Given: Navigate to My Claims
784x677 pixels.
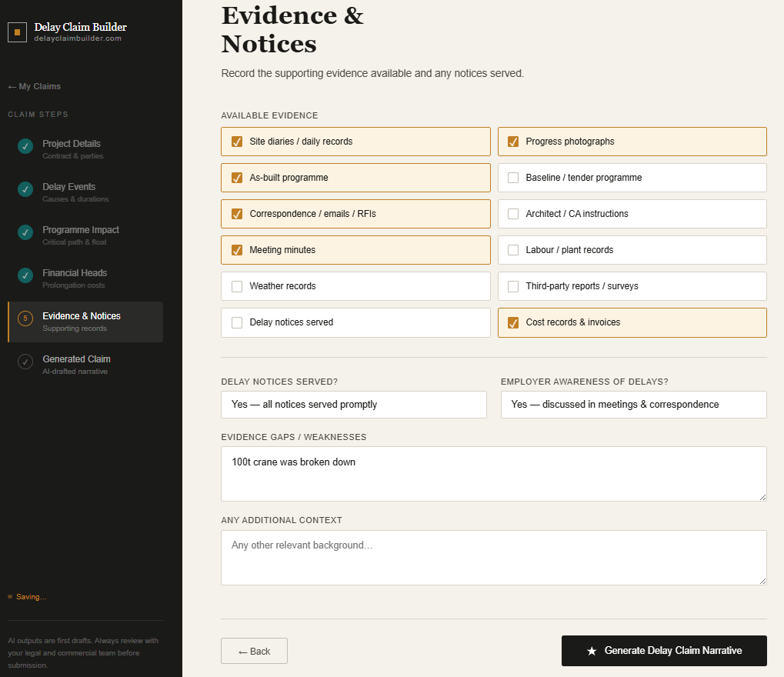Looking at the screenshot, I should [x=34, y=86].
